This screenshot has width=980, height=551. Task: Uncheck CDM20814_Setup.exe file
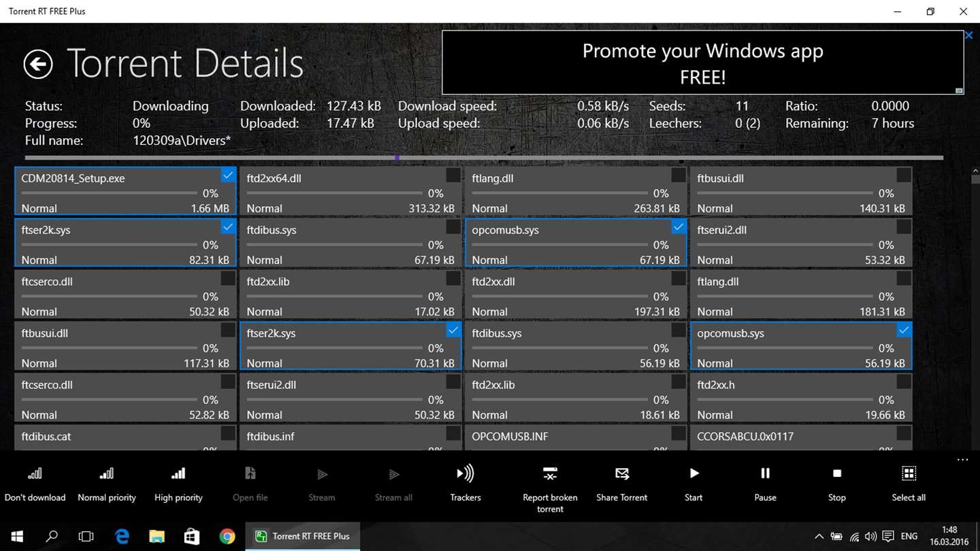228,176
